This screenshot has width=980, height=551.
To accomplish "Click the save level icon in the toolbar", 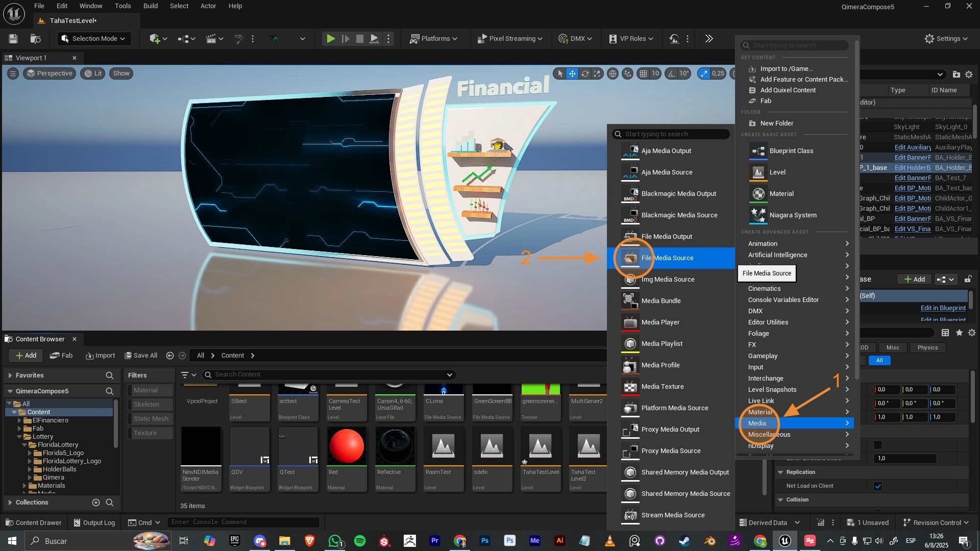I will coord(13,39).
